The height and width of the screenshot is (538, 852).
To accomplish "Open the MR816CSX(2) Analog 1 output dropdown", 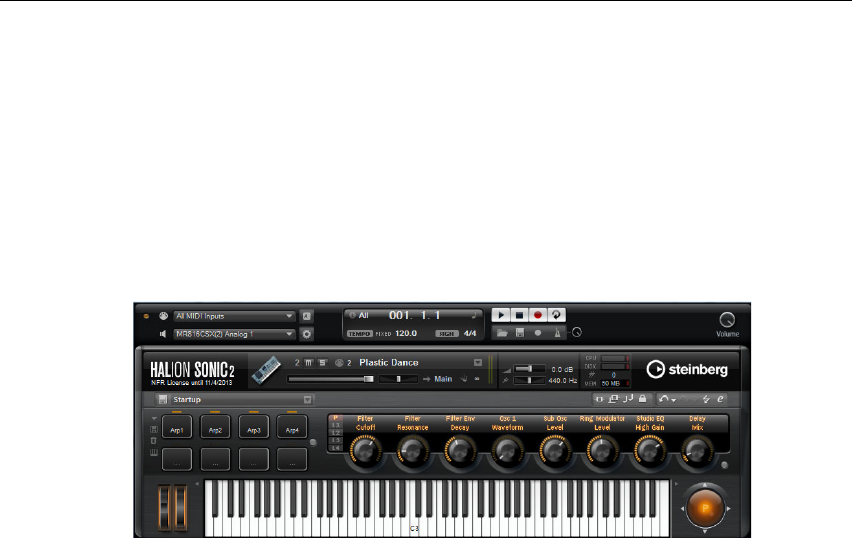I will tap(234, 334).
